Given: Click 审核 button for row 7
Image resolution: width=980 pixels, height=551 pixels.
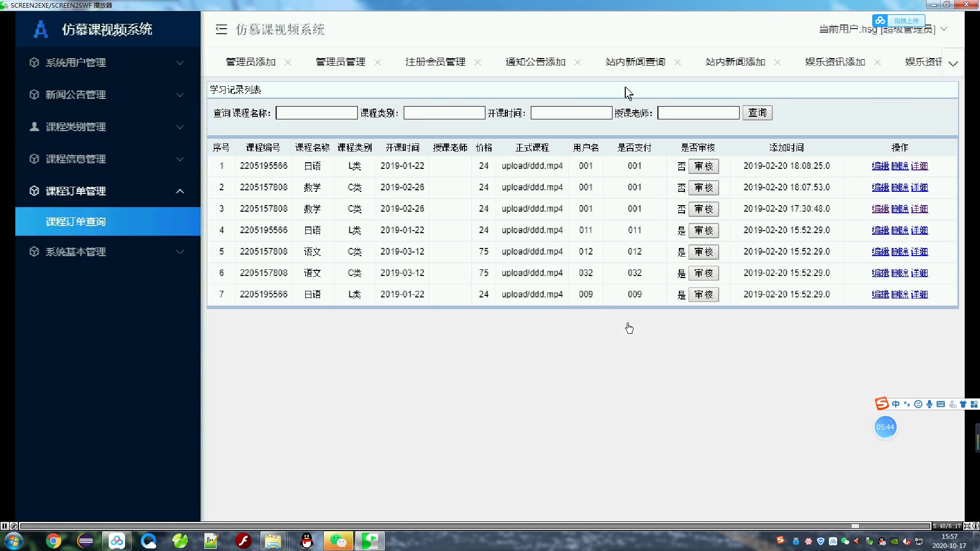Looking at the screenshot, I should (703, 295).
